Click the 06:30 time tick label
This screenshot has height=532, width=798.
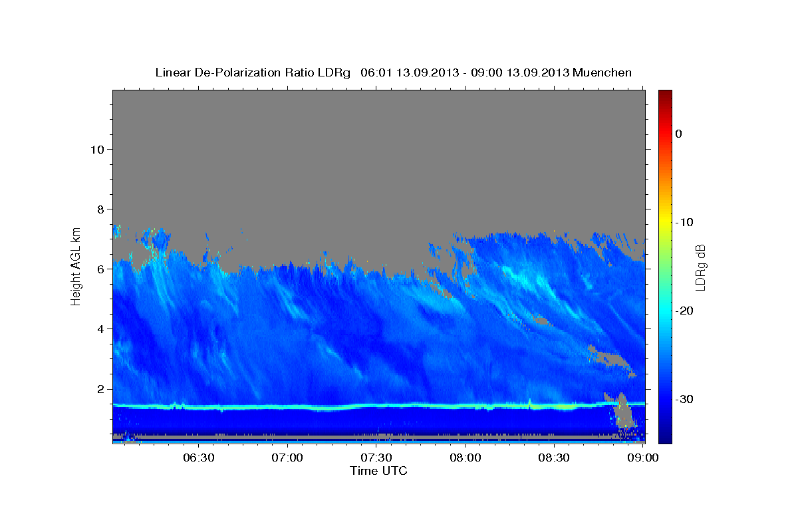coord(199,458)
